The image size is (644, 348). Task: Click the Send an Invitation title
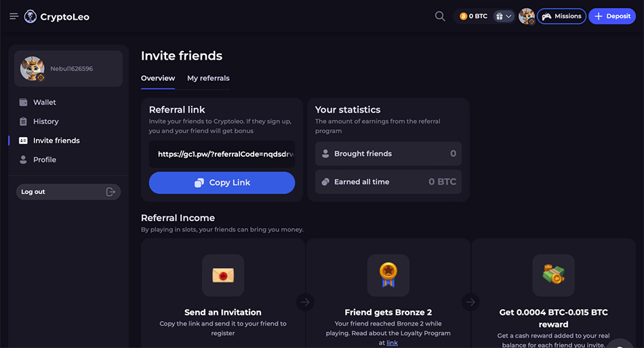pyautogui.click(x=222, y=312)
